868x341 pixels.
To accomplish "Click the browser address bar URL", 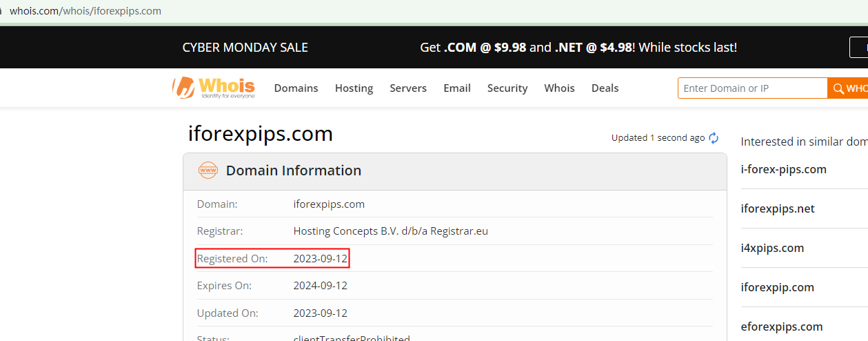I will tap(85, 11).
